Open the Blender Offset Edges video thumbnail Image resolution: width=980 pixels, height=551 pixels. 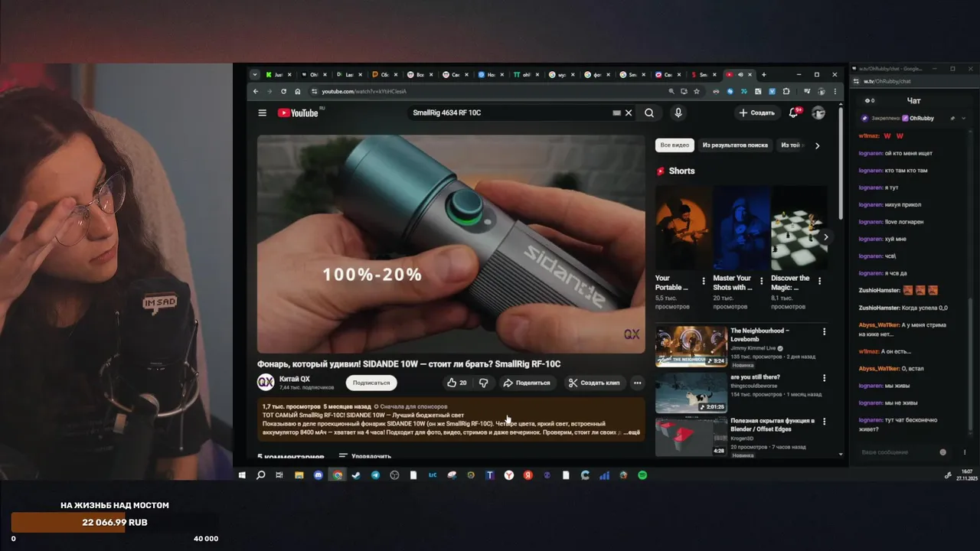(691, 437)
